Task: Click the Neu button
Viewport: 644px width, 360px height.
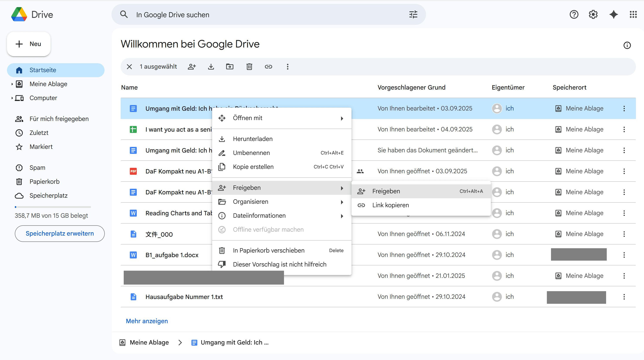Action: click(x=29, y=44)
